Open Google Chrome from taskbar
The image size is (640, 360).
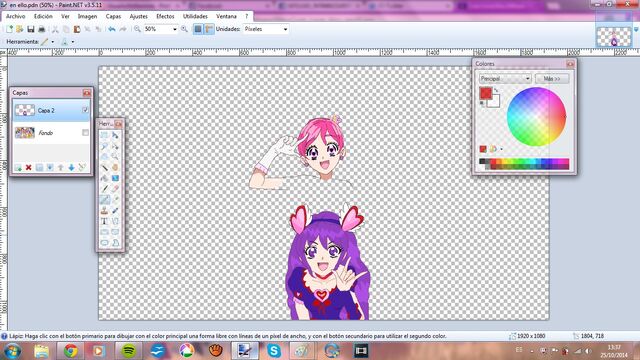click(x=71, y=350)
